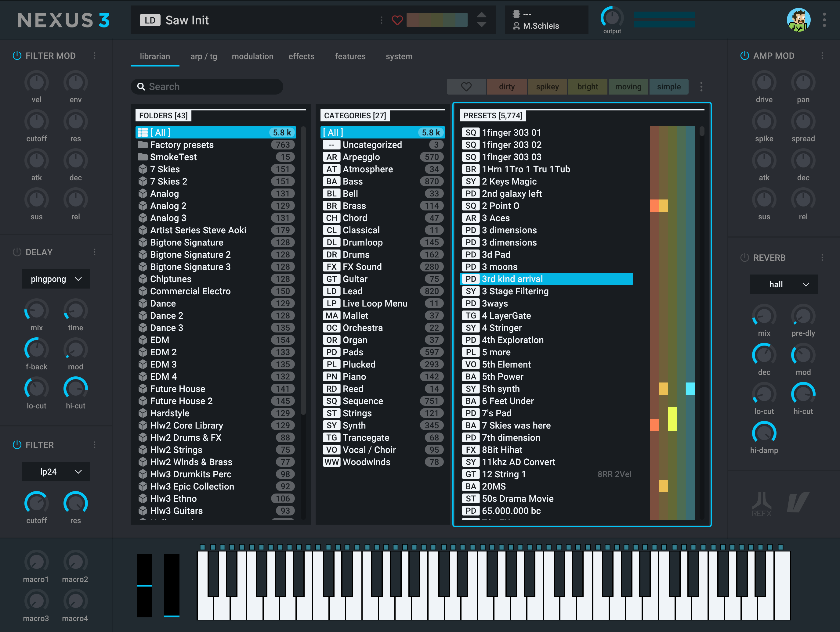Enable the DELAY power button
840x632 pixels.
click(17, 252)
